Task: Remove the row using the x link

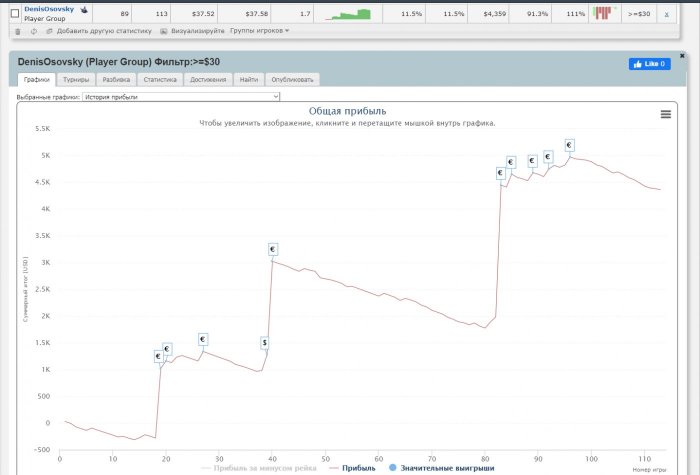Action: (x=667, y=14)
